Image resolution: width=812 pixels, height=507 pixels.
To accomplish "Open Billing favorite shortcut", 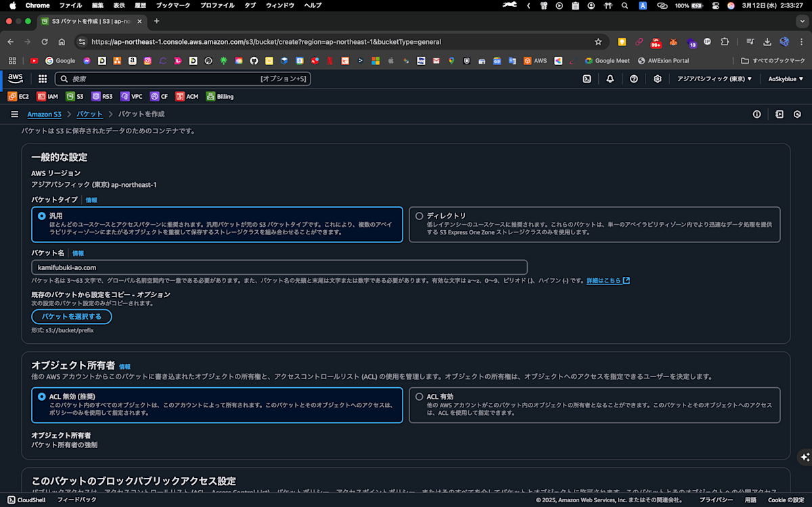I will [220, 96].
